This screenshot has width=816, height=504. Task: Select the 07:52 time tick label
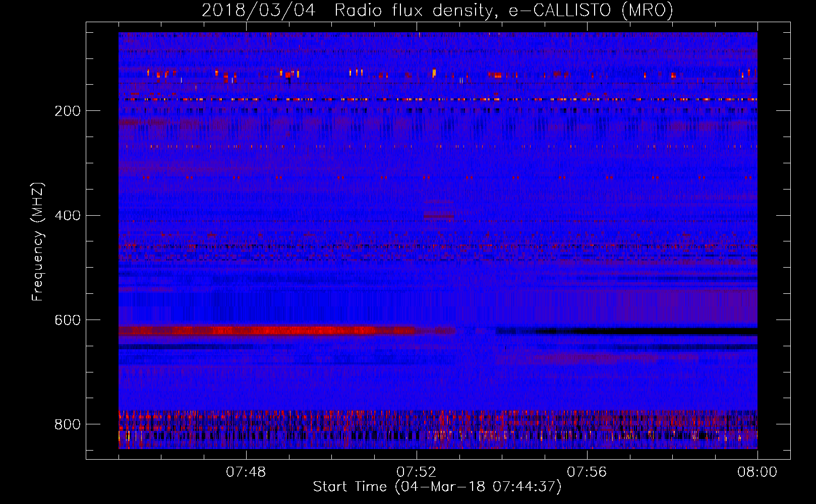click(417, 472)
